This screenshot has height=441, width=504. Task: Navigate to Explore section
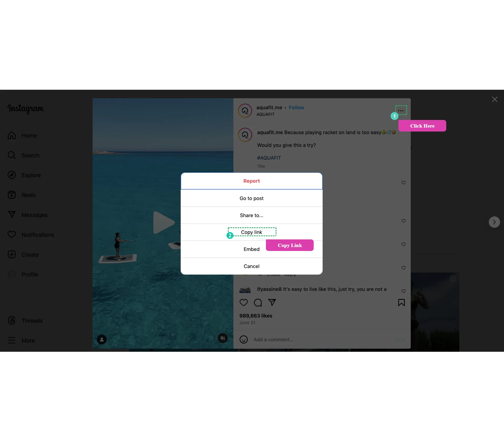(x=31, y=175)
